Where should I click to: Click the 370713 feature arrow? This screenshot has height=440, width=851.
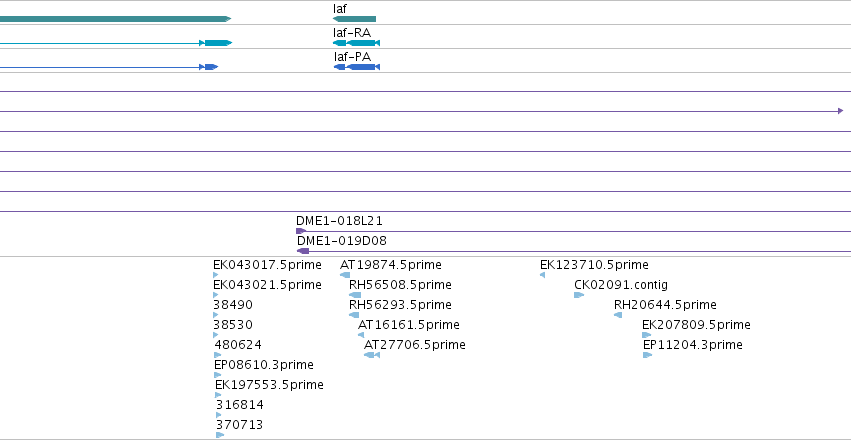pyautogui.click(x=220, y=435)
